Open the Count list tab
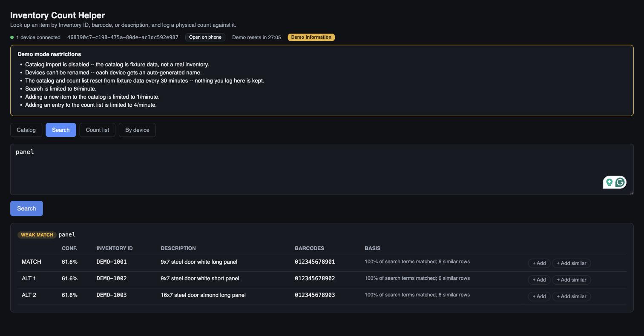Image resolution: width=644 pixels, height=336 pixels. (x=98, y=130)
